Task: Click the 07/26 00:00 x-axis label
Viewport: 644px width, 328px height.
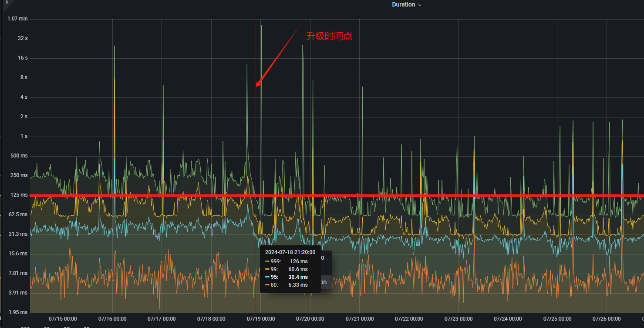Action: [x=607, y=319]
